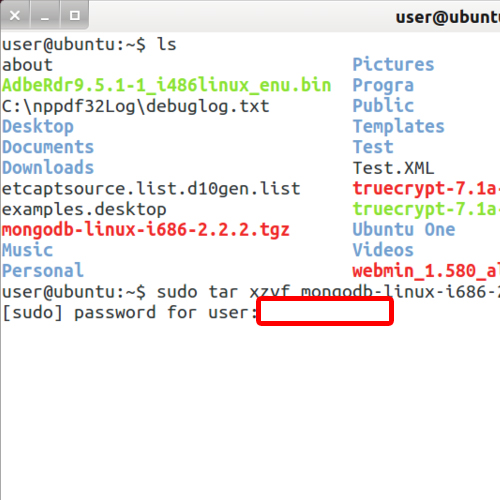Click the examples.desktop file name
Screen dimensions: 500x500
[84, 210]
